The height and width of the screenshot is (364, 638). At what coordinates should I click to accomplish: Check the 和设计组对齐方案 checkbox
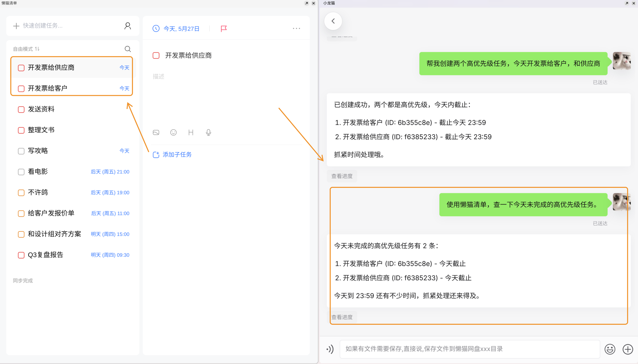[21, 234]
